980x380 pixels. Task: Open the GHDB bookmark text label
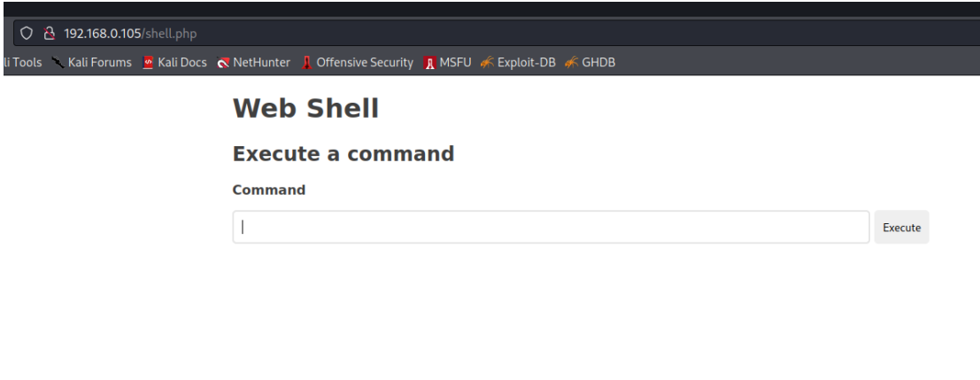click(598, 63)
